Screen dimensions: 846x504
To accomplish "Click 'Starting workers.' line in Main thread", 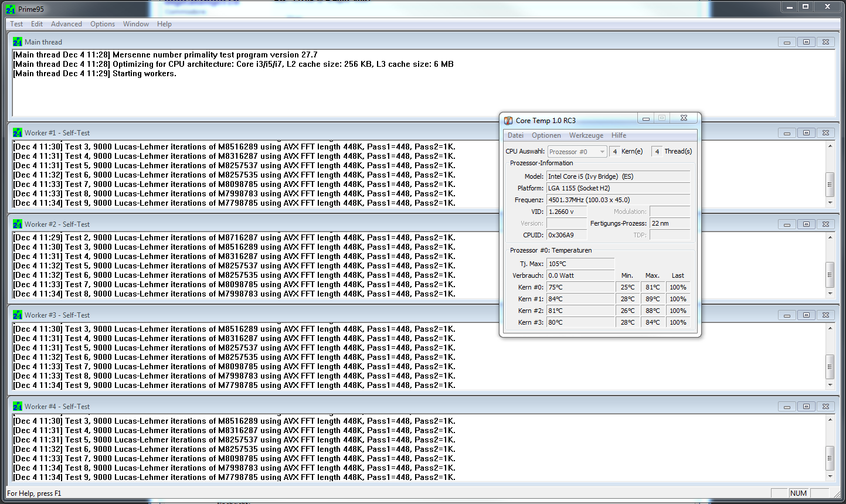I will pyautogui.click(x=95, y=74).
